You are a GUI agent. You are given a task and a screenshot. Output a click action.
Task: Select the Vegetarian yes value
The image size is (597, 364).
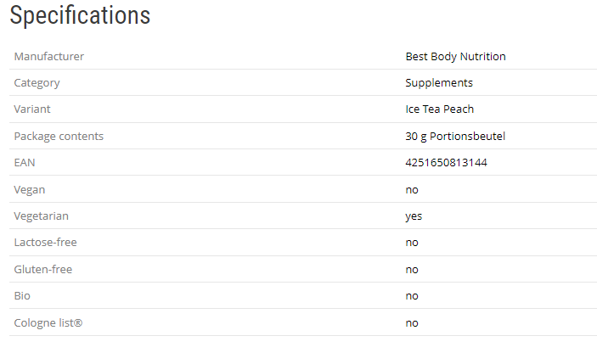point(414,216)
